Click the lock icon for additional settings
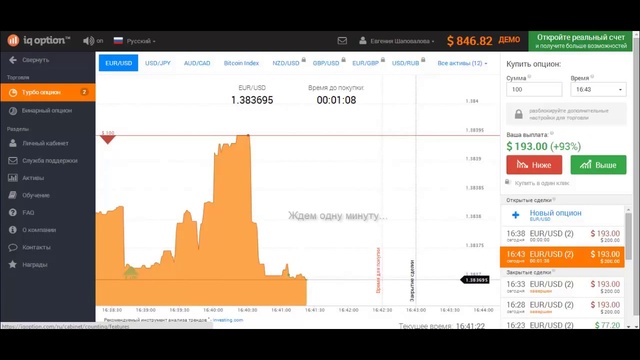The width and height of the screenshot is (640, 360). 518,114
